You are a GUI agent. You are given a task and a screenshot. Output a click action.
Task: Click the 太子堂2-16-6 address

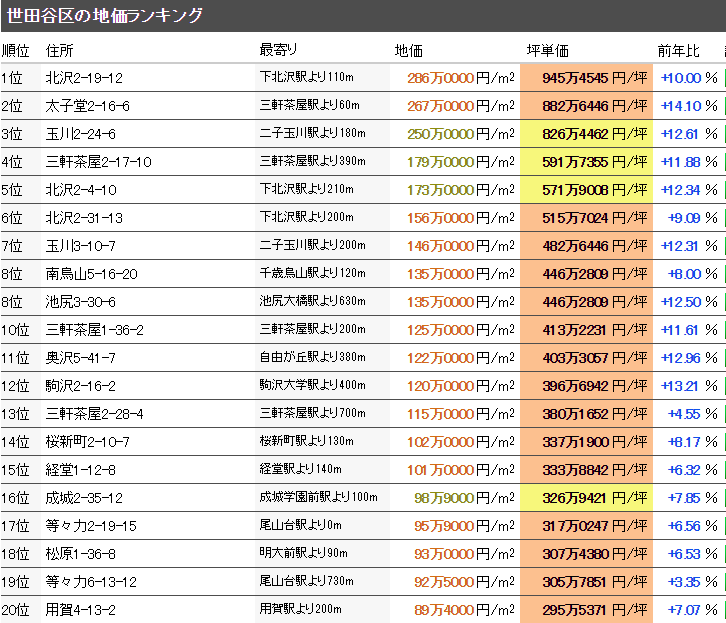click(x=87, y=106)
